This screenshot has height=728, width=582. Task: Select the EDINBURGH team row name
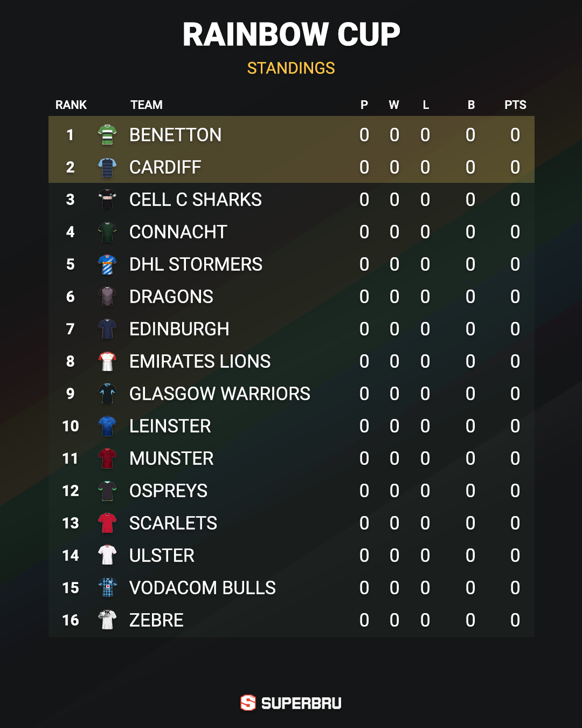[179, 329]
